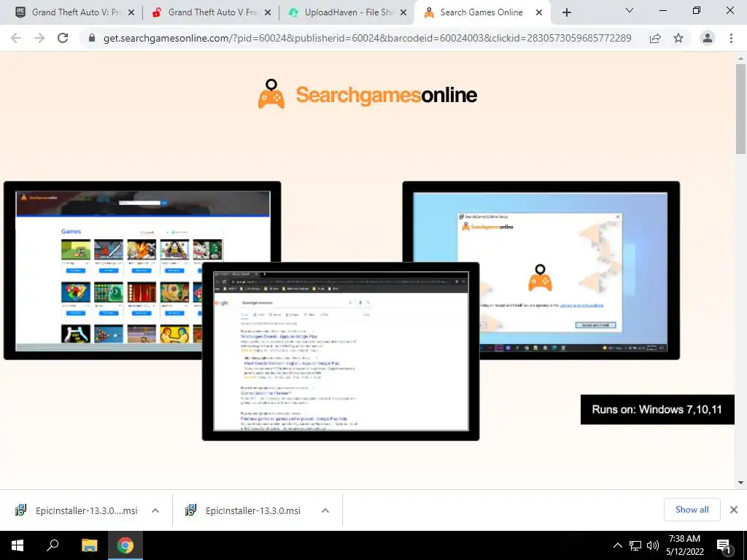Image resolution: width=747 pixels, height=560 pixels.
Task: Open network status tray icon
Action: (635, 545)
